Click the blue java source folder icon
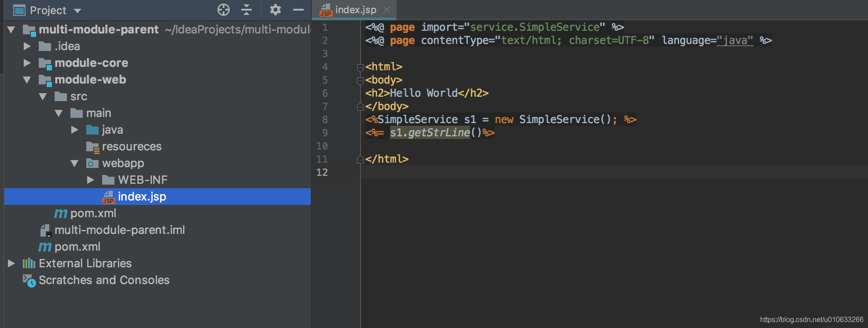868x328 pixels. (92, 130)
